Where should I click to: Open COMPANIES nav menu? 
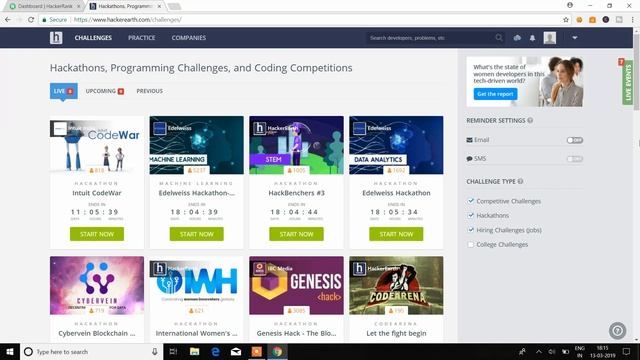(189, 38)
